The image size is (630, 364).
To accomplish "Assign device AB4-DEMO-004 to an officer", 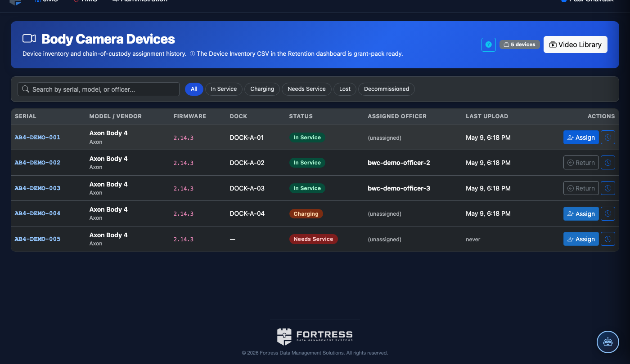I will pyautogui.click(x=581, y=213).
